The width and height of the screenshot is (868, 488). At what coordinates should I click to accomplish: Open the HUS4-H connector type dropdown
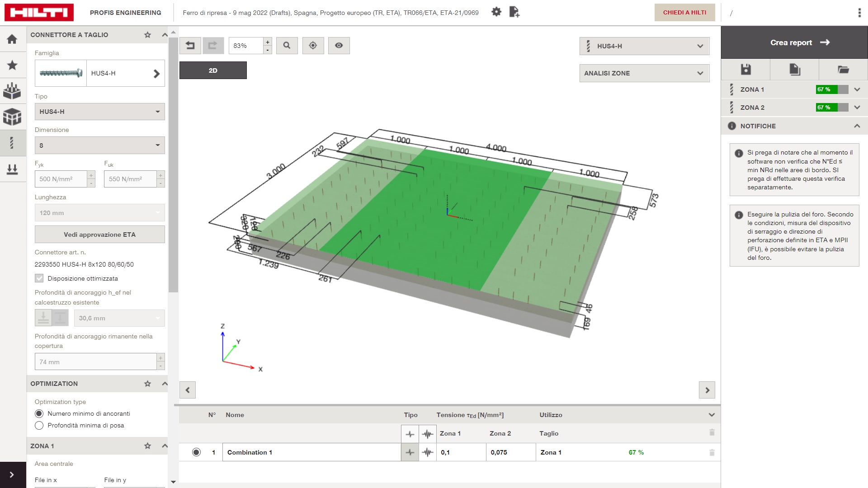[x=99, y=112]
